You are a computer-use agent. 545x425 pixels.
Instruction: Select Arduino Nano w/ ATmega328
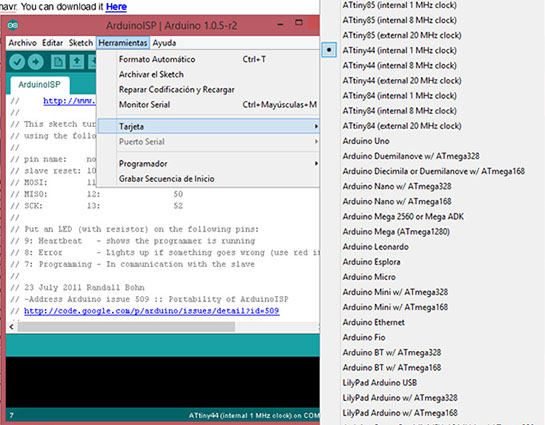point(397,186)
